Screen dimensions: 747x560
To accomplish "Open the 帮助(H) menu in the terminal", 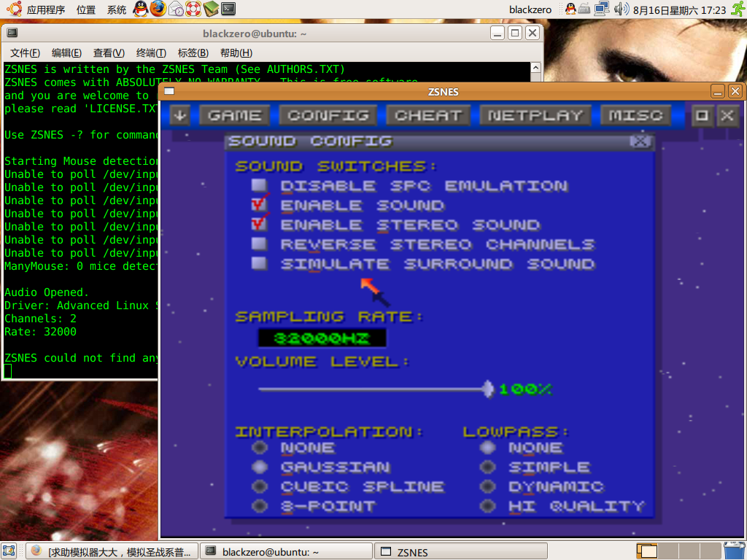I will (x=236, y=52).
